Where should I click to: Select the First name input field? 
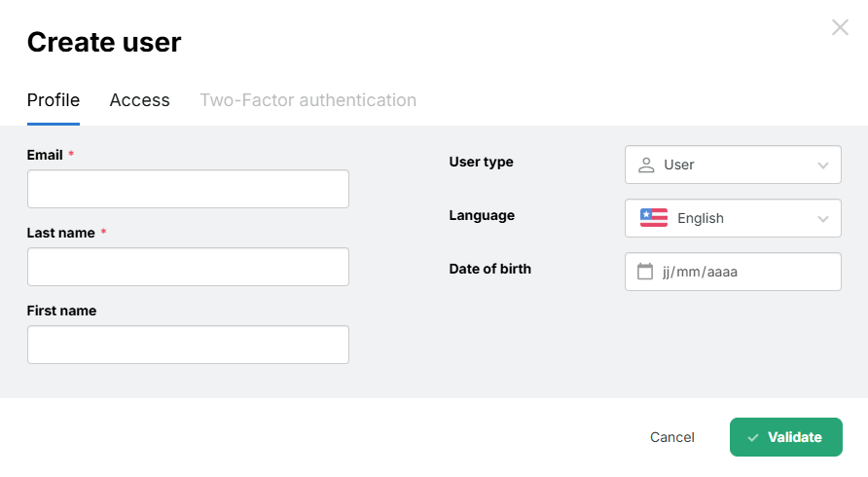(x=188, y=345)
